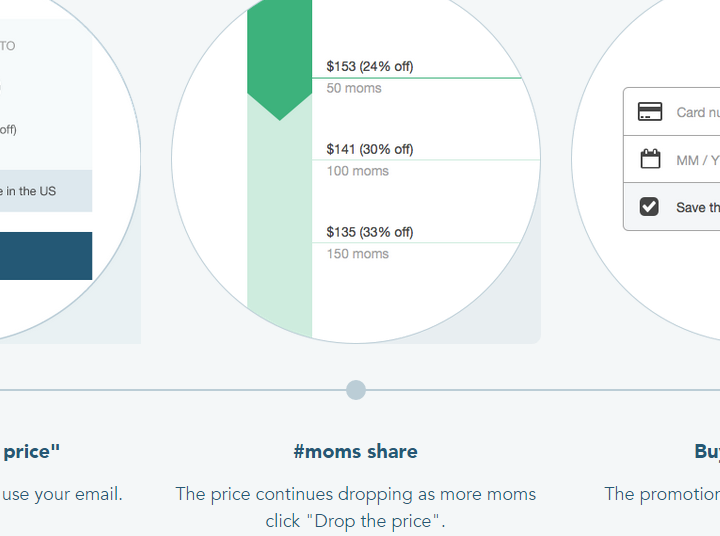720x536 pixels.
Task: Click "The price continues dropping" description text
Action: 355,508
